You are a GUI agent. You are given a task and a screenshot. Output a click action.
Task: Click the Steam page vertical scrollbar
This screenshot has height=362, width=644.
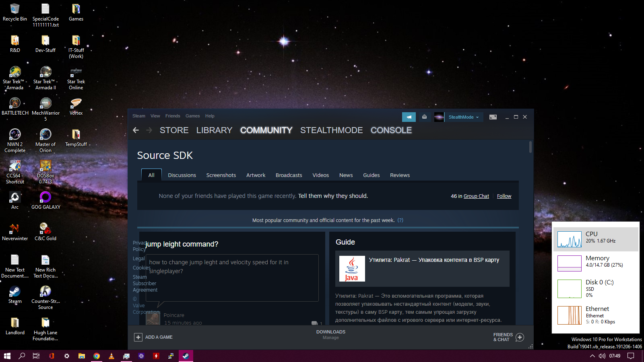[x=530, y=147]
